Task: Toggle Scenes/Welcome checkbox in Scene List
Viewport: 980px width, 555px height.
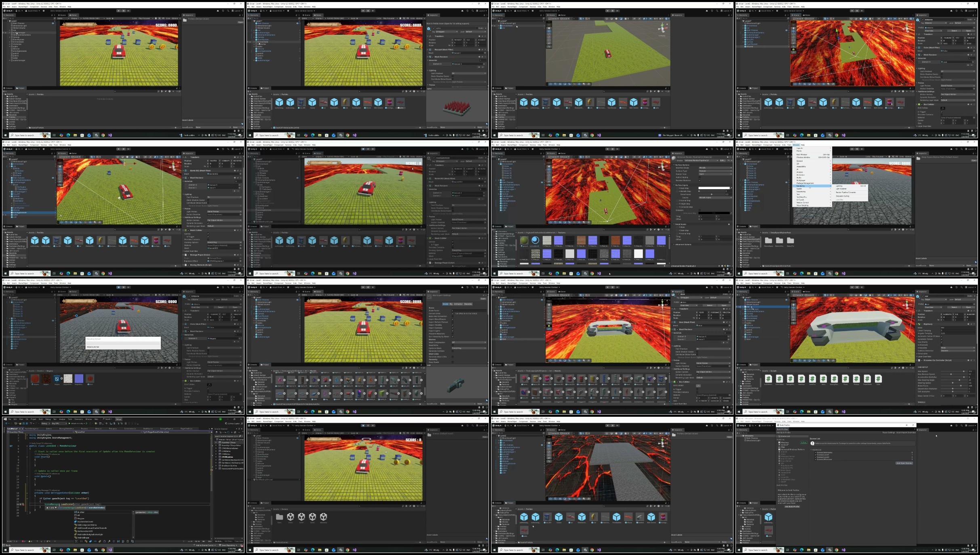Action: coord(816,460)
